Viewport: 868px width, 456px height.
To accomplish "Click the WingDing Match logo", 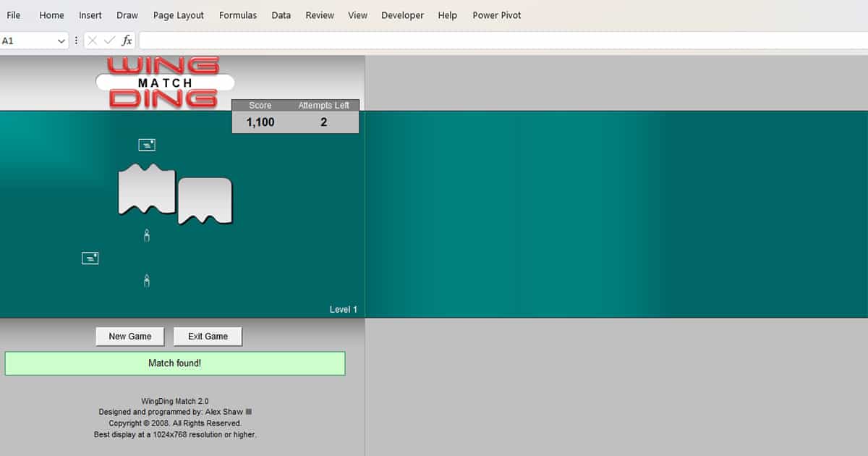I will pos(165,83).
